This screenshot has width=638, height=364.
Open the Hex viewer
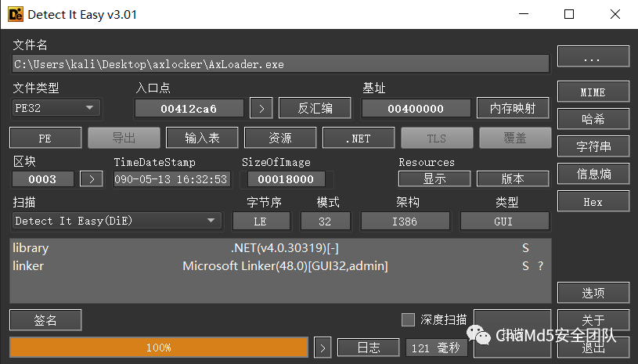(x=593, y=202)
